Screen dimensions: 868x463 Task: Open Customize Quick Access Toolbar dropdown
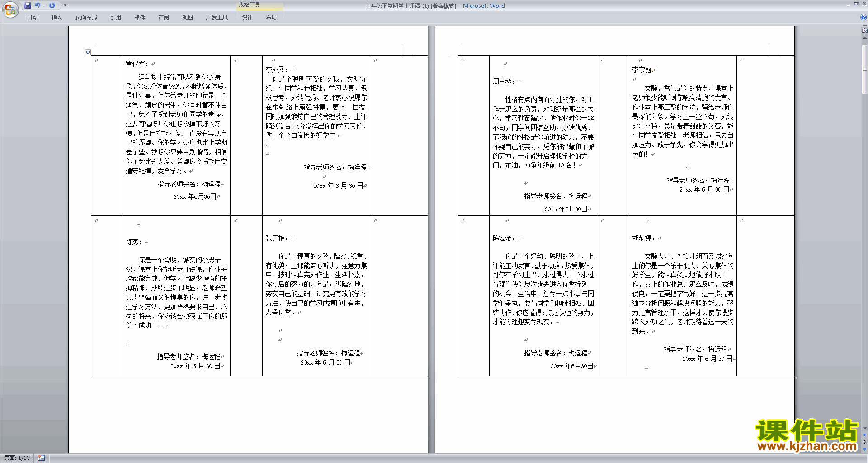(65, 5)
